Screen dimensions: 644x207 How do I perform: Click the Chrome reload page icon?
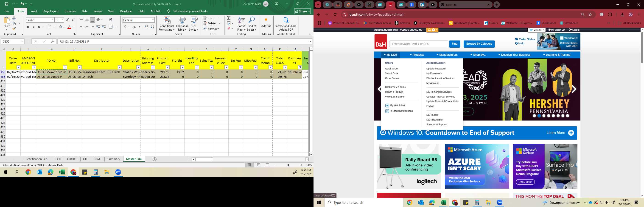335,14
